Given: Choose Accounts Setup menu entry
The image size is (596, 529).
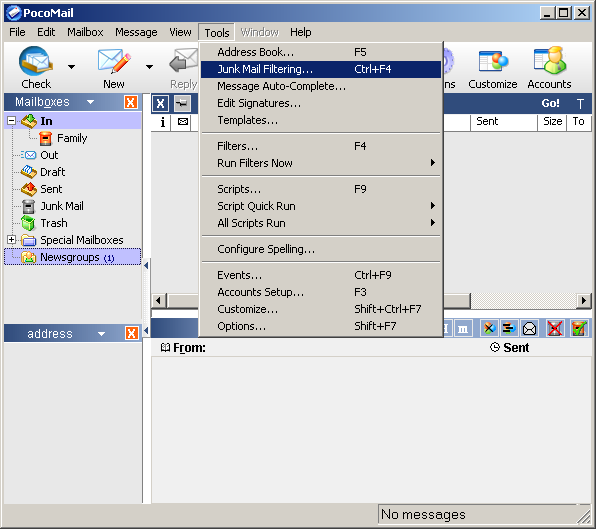Looking at the screenshot, I should tap(321, 292).
